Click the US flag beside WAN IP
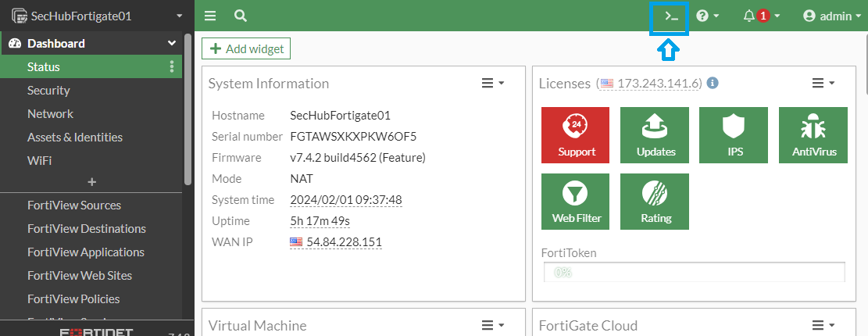The width and height of the screenshot is (868, 336). click(x=296, y=242)
